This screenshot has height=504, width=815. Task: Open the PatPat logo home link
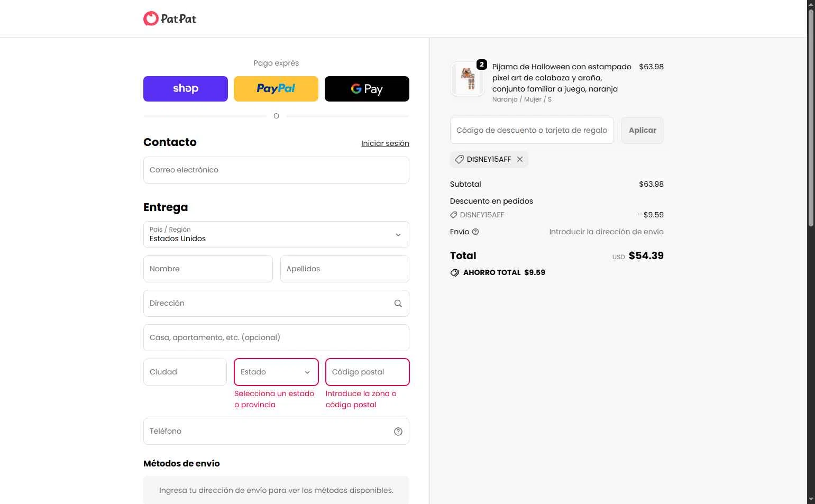click(170, 19)
